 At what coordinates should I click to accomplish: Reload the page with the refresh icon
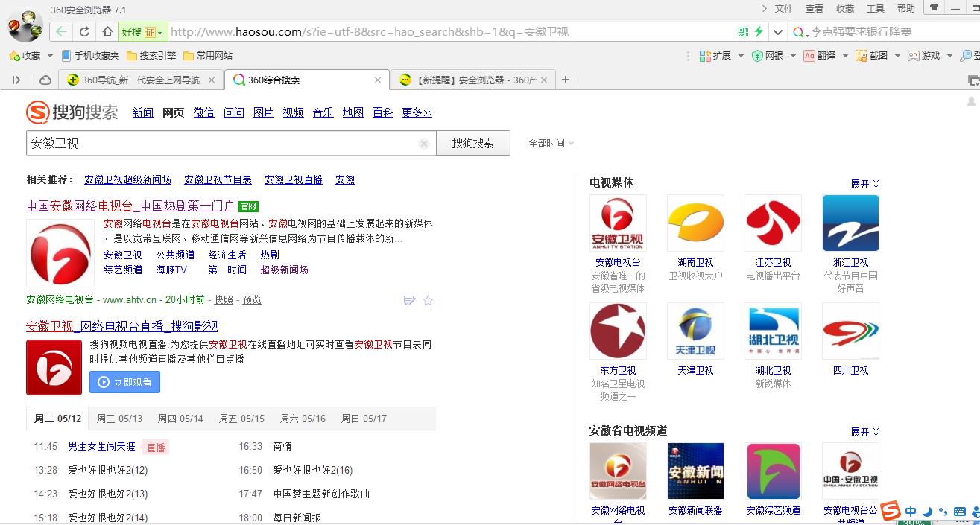[84, 32]
